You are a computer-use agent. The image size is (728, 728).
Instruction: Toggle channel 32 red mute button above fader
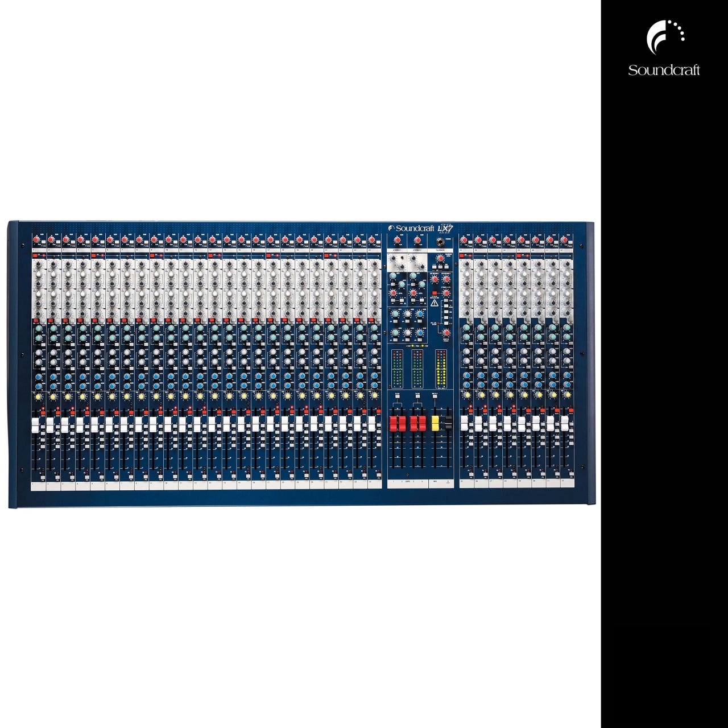tap(571, 410)
